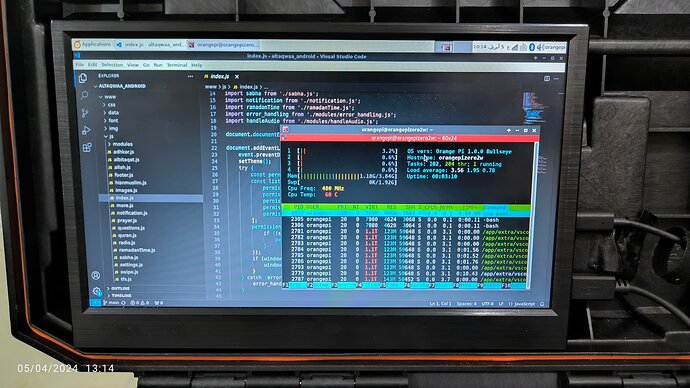Open the editor more actions ellipsis
Image resolution: width=690 pixels, height=388 pixels.
556,78
